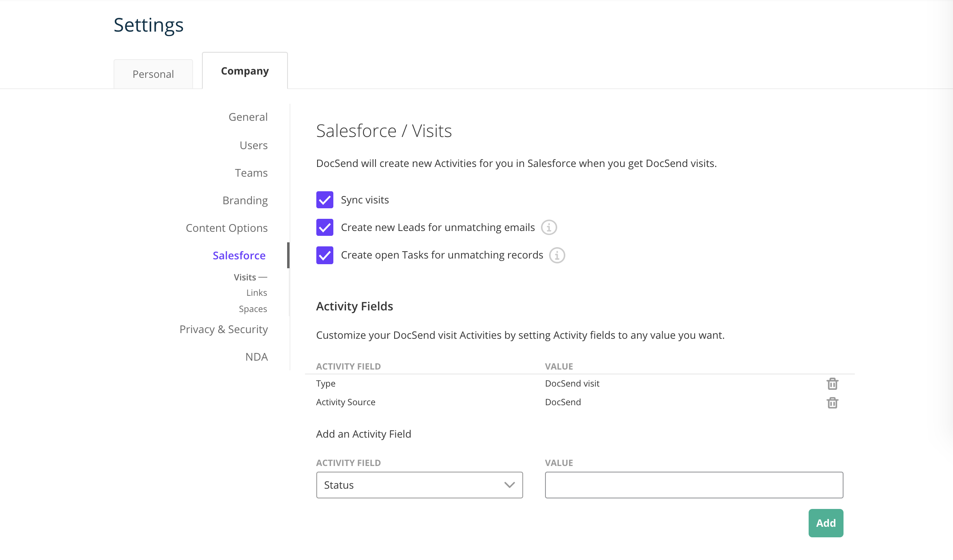953x560 pixels.
Task: Open the Visits sub-item under Salesforce
Action: tap(245, 277)
